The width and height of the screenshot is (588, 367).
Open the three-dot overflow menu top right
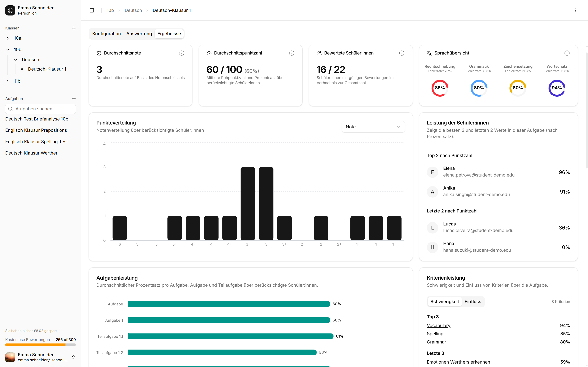pos(575,10)
